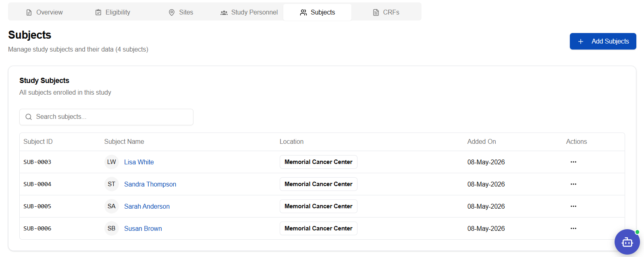Click the plus icon in Add Subjects
The width and height of the screenshot is (644, 257).
[x=581, y=41]
